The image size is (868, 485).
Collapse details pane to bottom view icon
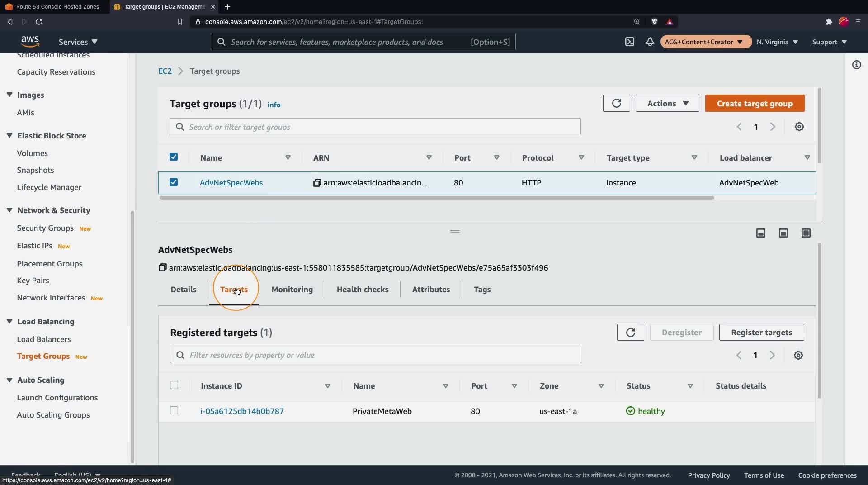[x=761, y=233]
